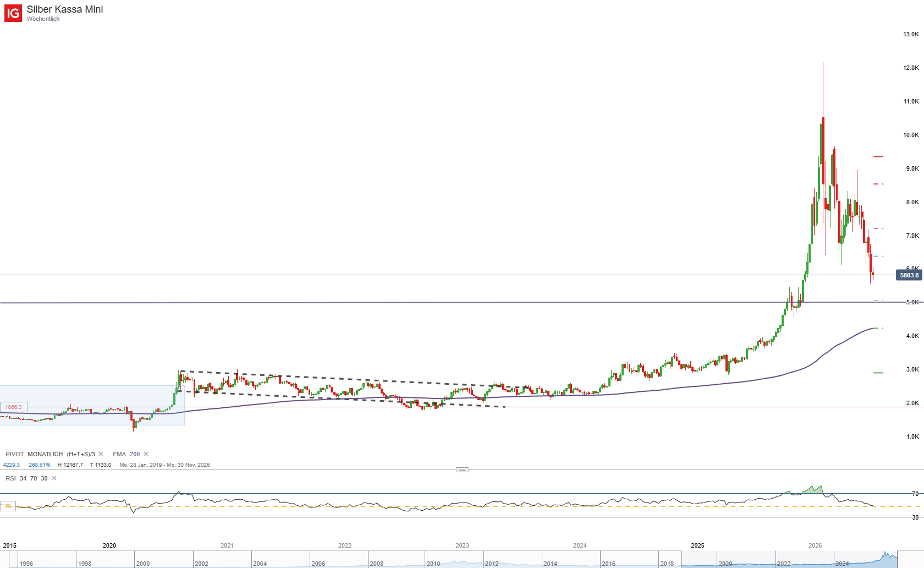Click the highlighted range in the navigator
This screenshot has height=568, width=924.
(x=790, y=559)
